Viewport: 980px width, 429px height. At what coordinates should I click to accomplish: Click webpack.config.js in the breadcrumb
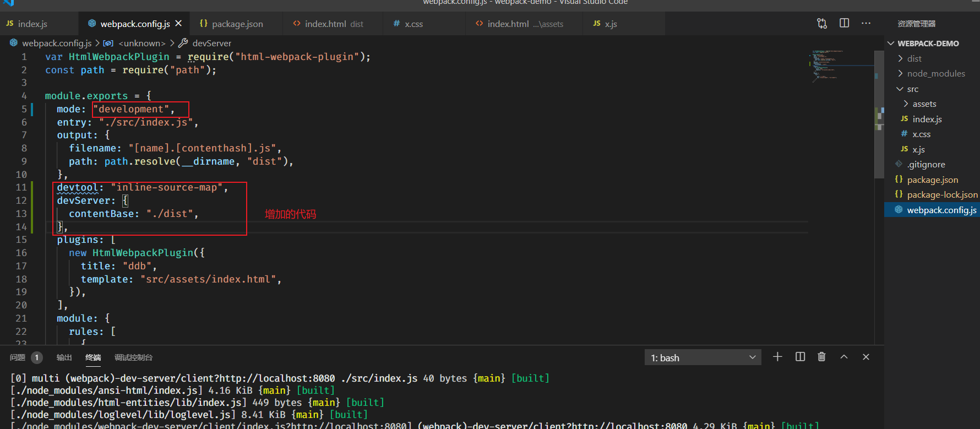(x=57, y=43)
